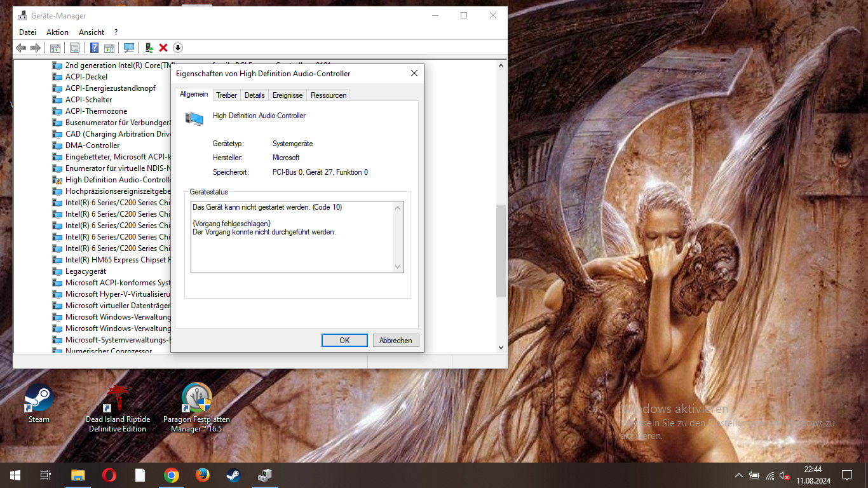The image size is (868, 488).
Task: Open the Ansicht menu
Action: tap(92, 32)
